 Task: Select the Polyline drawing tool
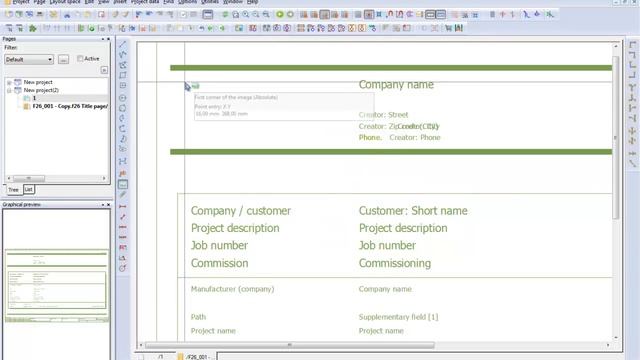point(122,54)
